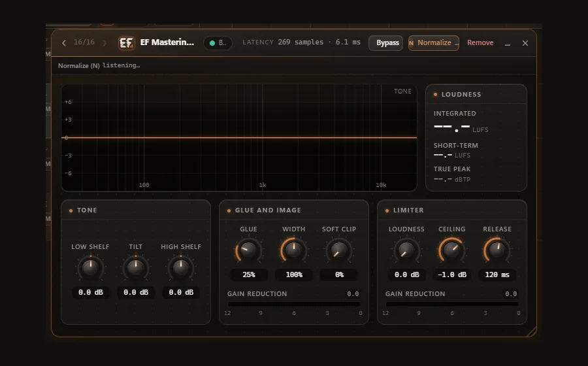Toggle the Loudness section indicator dot
Image resolution: width=588 pixels, height=366 pixels.
[435, 95]
